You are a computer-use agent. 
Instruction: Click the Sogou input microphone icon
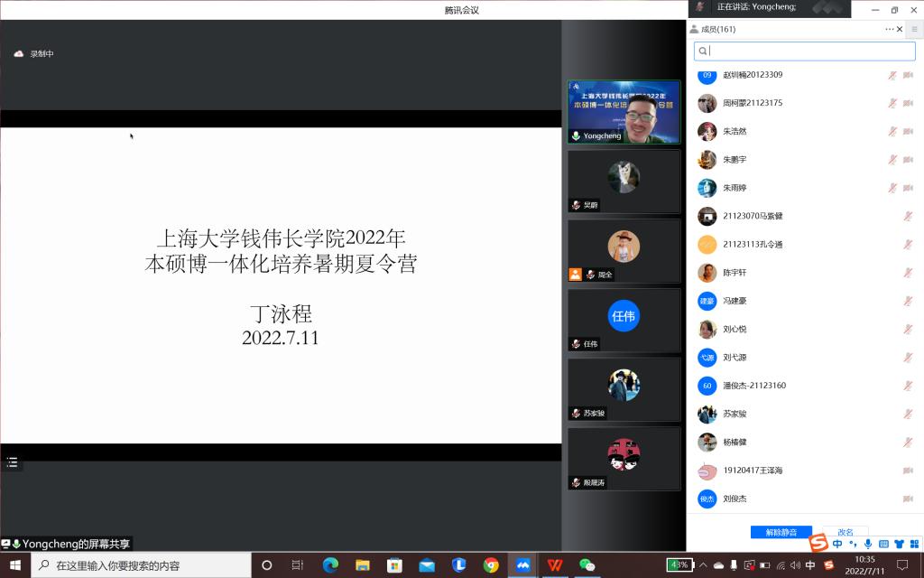point(868,544)
